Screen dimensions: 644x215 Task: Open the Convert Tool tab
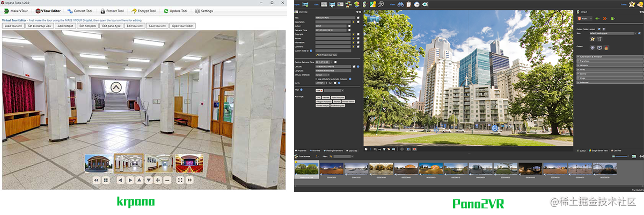[80, 11]
